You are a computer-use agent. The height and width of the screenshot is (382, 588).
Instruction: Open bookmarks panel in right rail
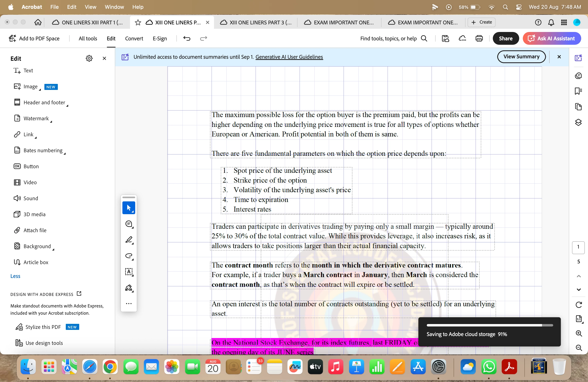[x=578, y=91]
